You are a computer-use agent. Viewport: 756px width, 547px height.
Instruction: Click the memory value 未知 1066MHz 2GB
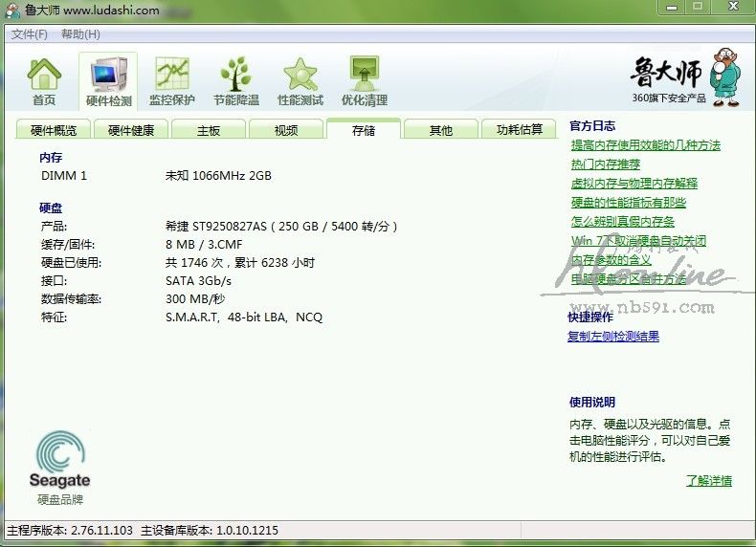tap(218, 175)
